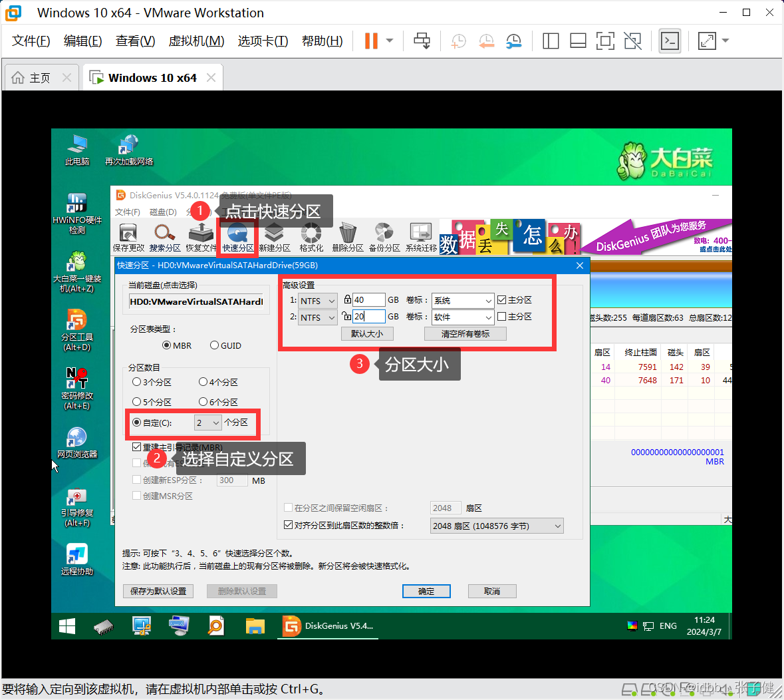Image resolution: width=784 pixels, height=700 pixels.
Task: Select the 5个分区 radio option
Action: (x=136, y=402)
